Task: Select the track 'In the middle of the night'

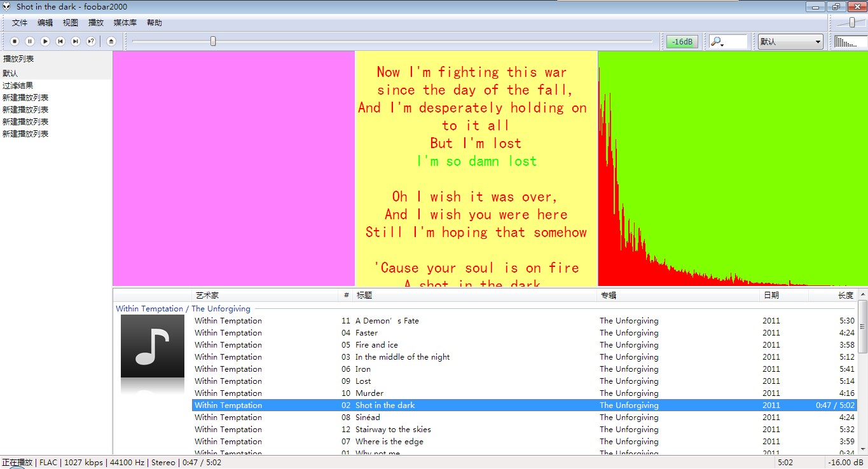Action: (525, 357)
